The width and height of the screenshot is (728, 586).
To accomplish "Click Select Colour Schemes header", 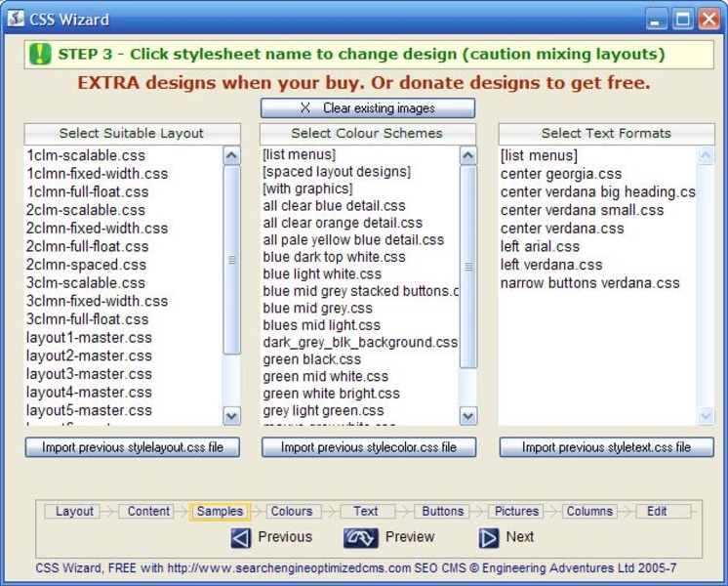I will tap(368, 134).
